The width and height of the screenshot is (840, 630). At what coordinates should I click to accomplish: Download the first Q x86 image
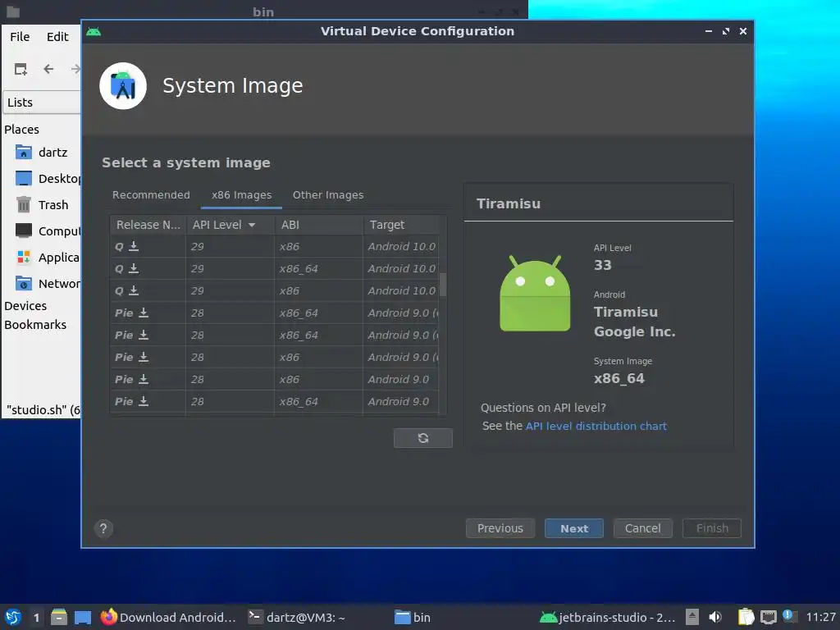pyautogui.click(x=134, y=246)
